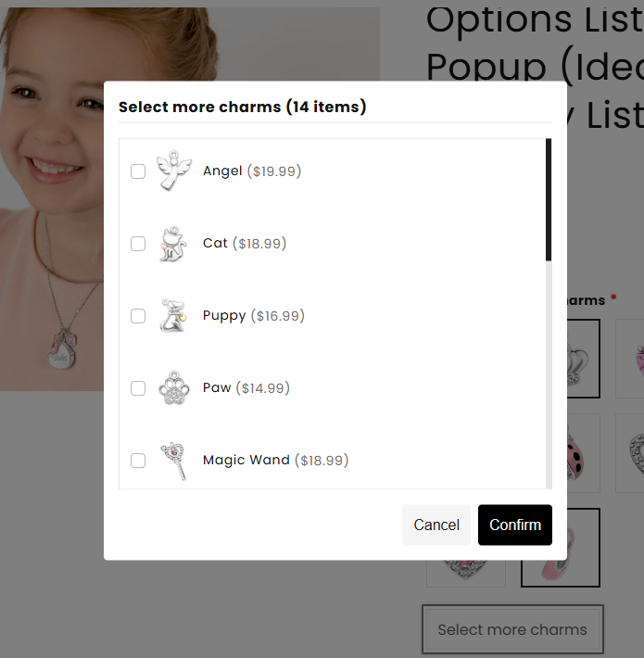Enable the Cat charm checkbox
Screen dimensions: 644x658
click(x=138, y=244)
